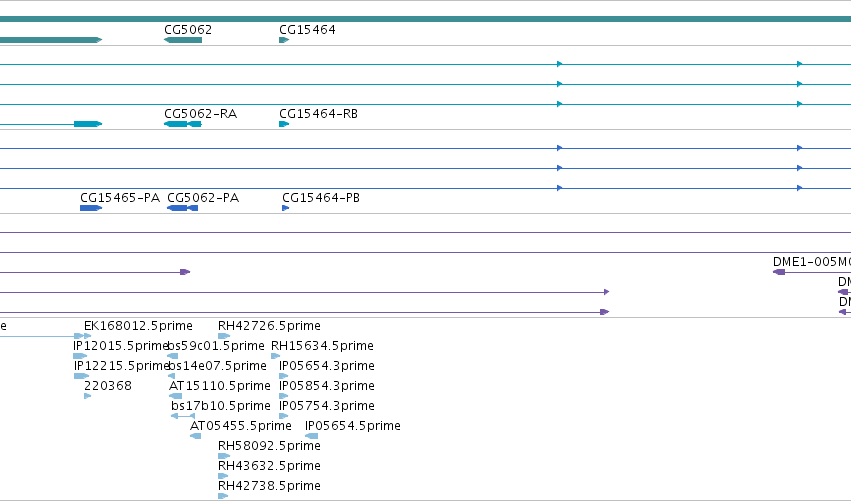The width and height of the screenshot is (851, 501).
Task: Click the IP05854.3prime EST label
Action: (327, 386)
